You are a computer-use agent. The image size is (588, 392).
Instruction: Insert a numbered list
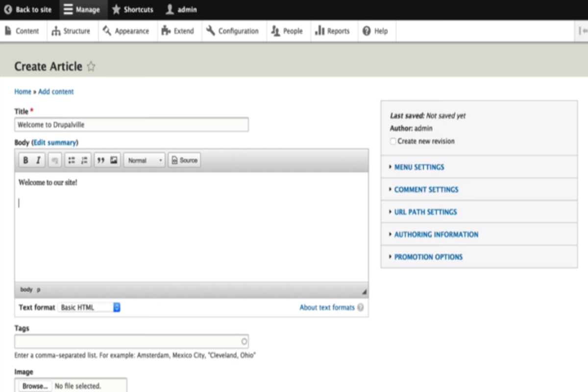pyautogui.click(x=84, y=160)
